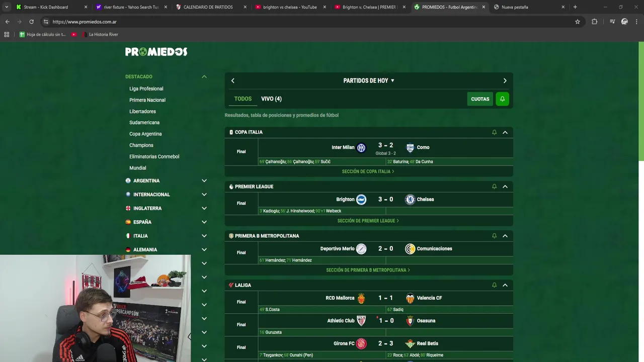
Task: Open Copa Argentina in sidebar
Action: (x=145, y=134)
